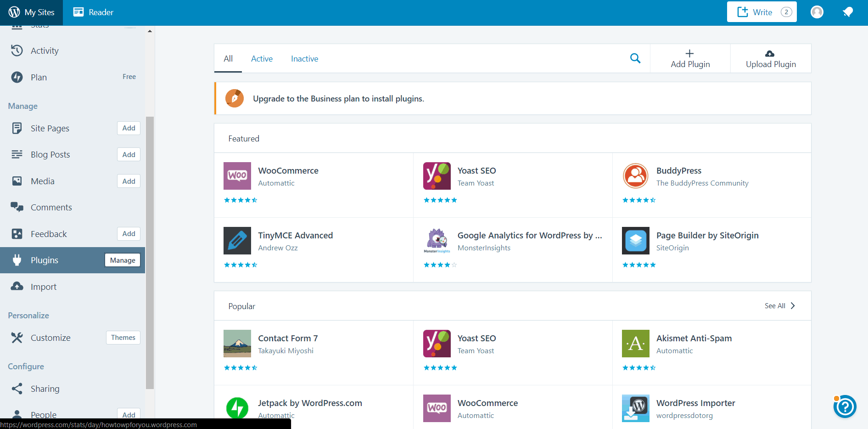
Task: Select the All plugins tab
Action: coord(228,58)
